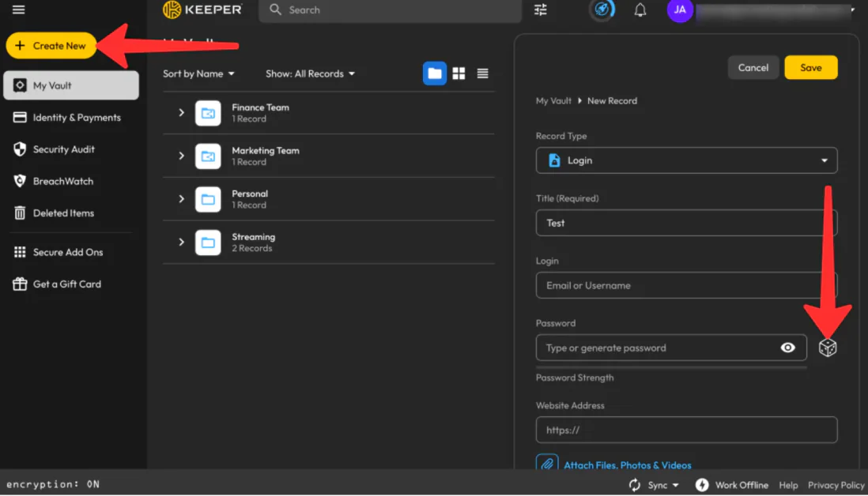The image size is (868, 496).
Task: Click the Search field
Action: [x=391, y=10]
